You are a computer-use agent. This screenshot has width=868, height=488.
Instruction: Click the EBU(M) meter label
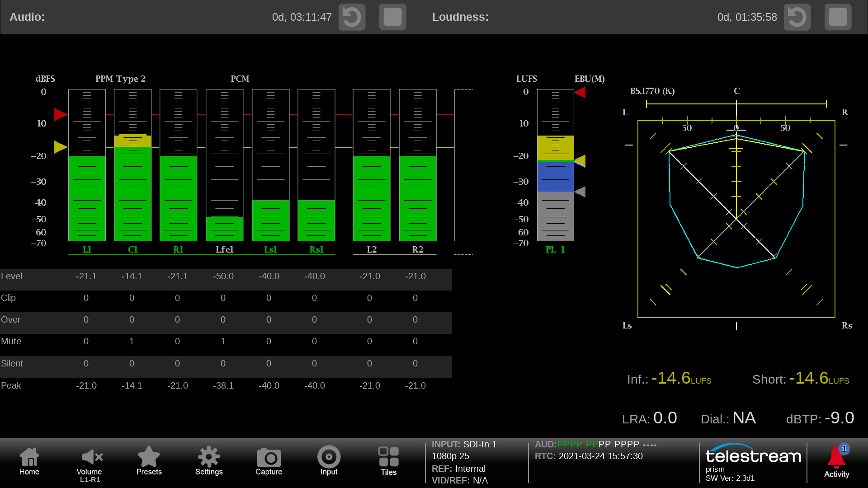590,79
